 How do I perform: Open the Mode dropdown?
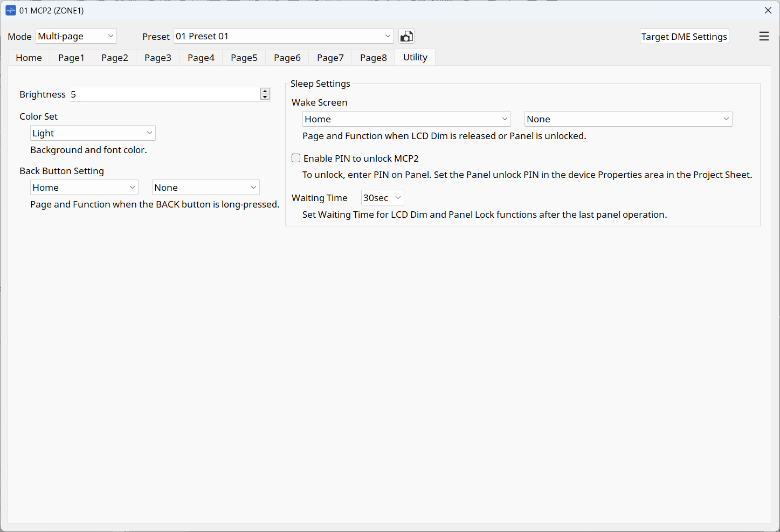76,36
